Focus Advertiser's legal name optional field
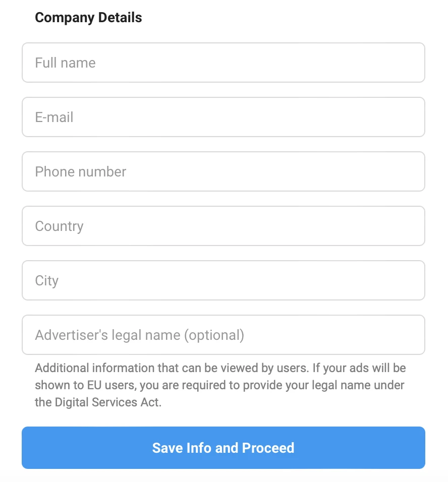The width and height of the screenshot is (448, 482). pyautogui.click(x=223, y=335)
